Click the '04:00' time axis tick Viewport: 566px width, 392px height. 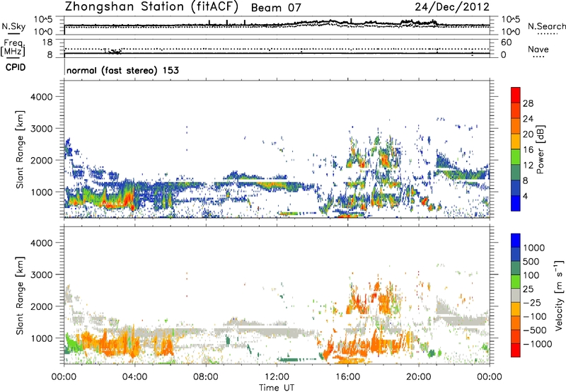coord(134,376)
